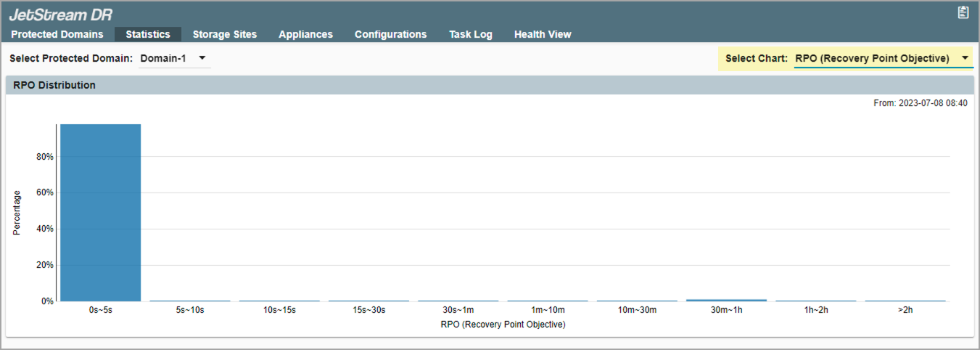The width and height of the screenshot is (980, 350).
Task: Switch to the Storage Sites tab
Action: [225, 34]
